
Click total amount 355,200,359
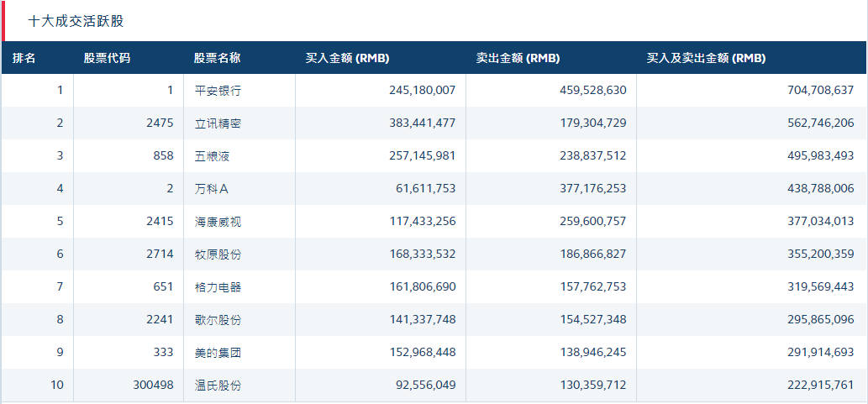(820, 254)
